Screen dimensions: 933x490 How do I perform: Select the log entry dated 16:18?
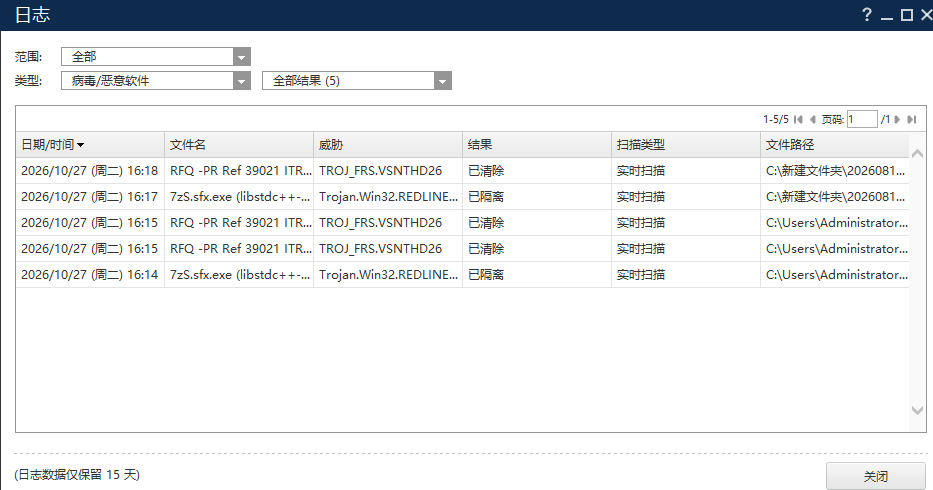click(x=462, y=171)
